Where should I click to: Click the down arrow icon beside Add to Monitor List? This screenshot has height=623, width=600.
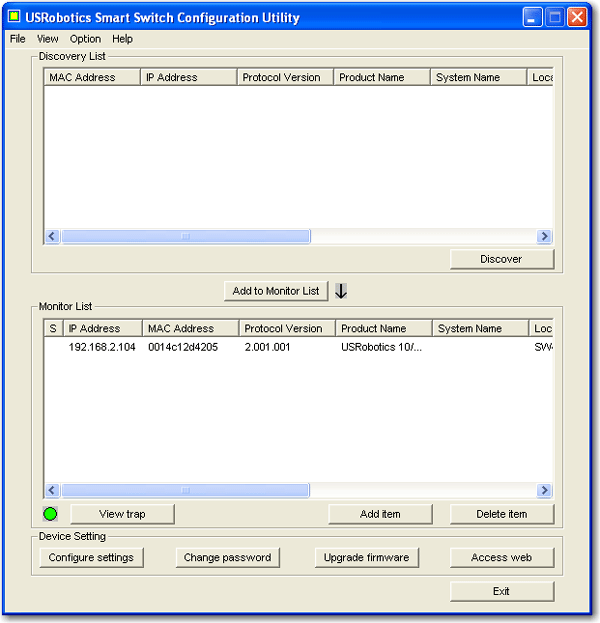click(x=341, y=291)
